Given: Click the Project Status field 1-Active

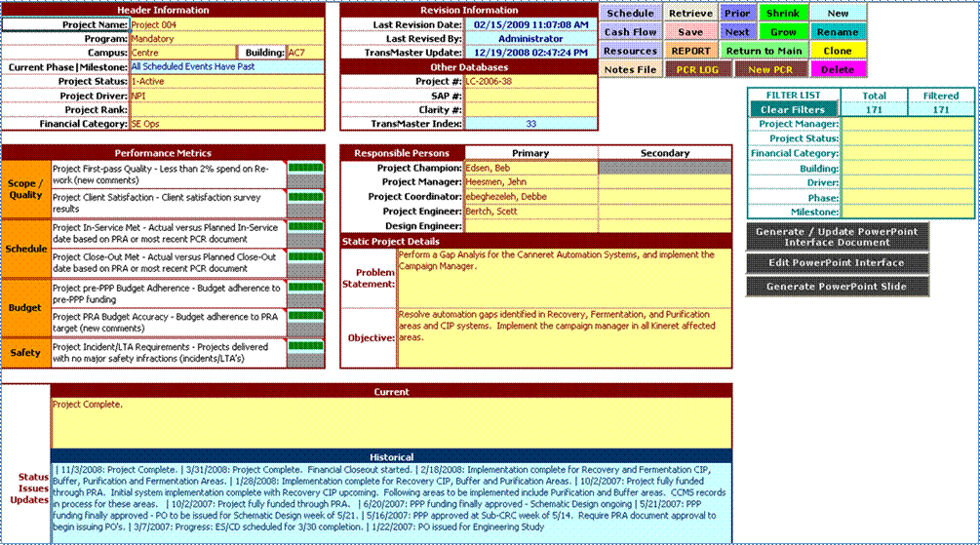Looking at the screenshot, I should point(227,81).
